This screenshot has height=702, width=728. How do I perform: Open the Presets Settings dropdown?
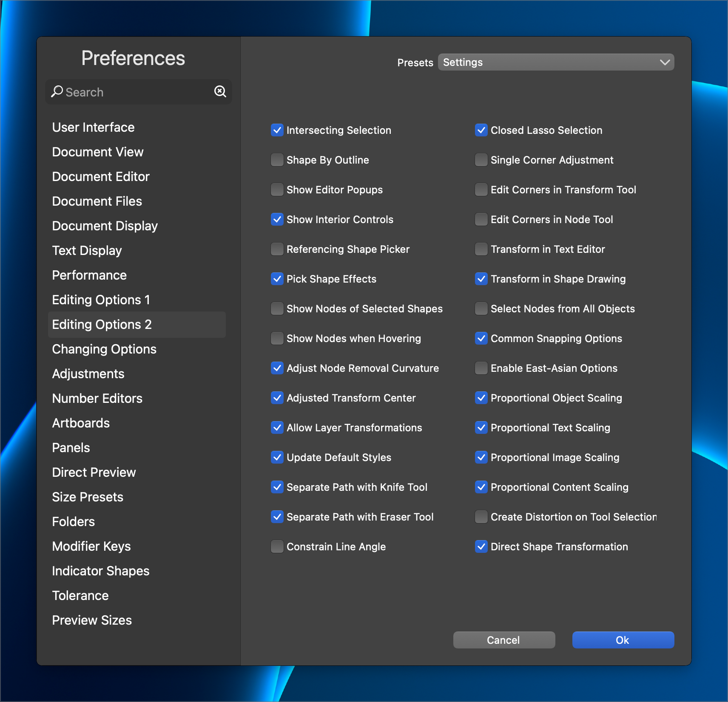(555, 62)
